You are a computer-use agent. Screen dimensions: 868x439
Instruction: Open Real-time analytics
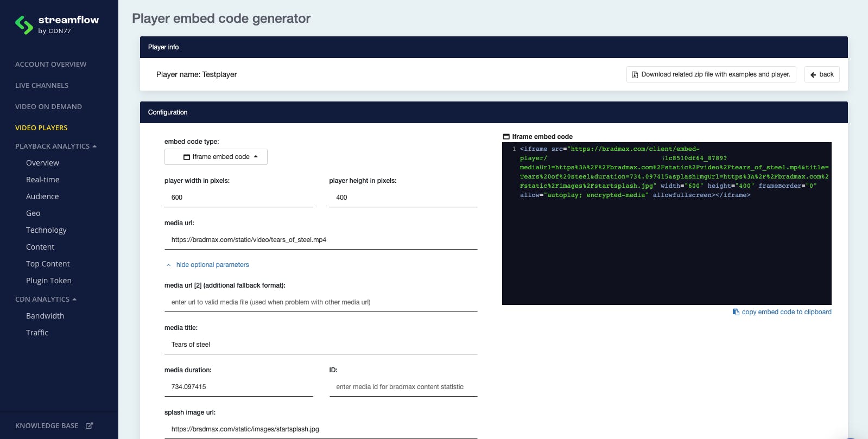43,180
